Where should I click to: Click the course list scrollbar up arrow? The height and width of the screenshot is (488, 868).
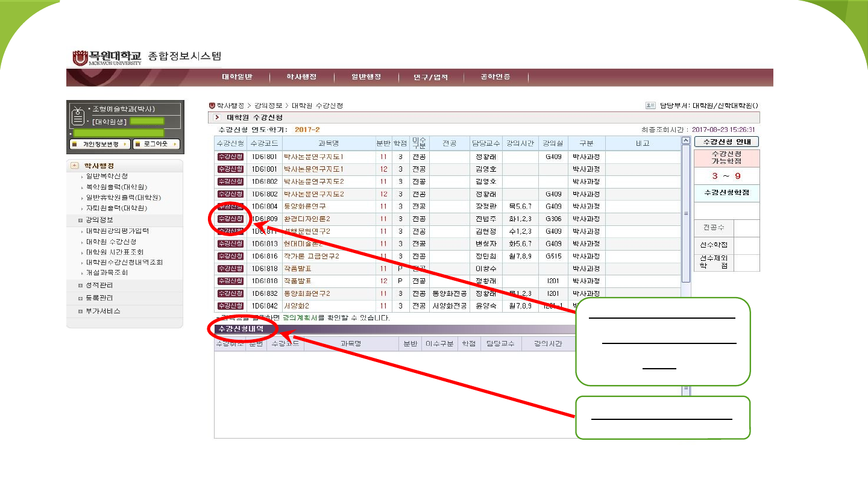pyautogui.click(x=685, y=141)
